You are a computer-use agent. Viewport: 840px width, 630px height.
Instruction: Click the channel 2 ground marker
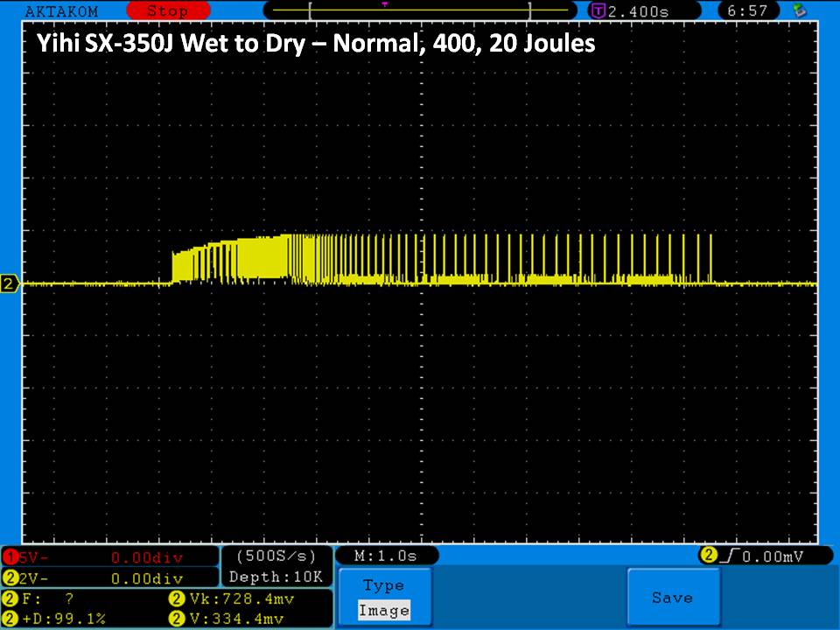[10, 283]
